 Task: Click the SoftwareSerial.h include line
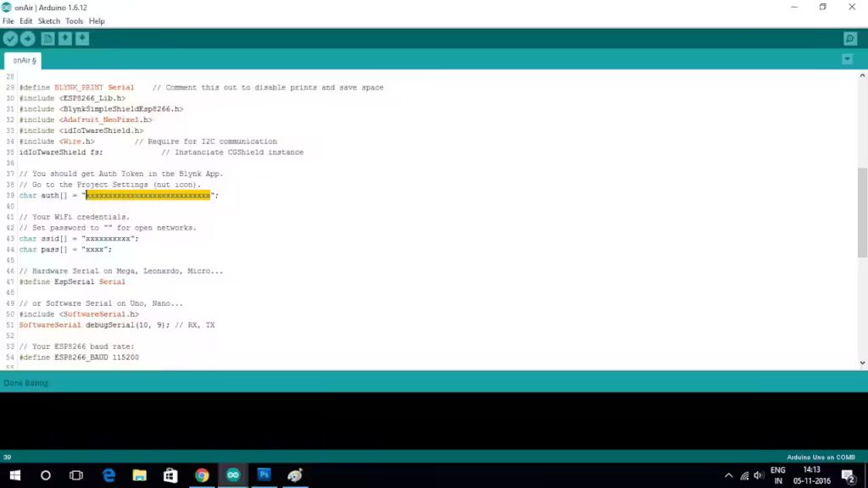click(79, 314)
